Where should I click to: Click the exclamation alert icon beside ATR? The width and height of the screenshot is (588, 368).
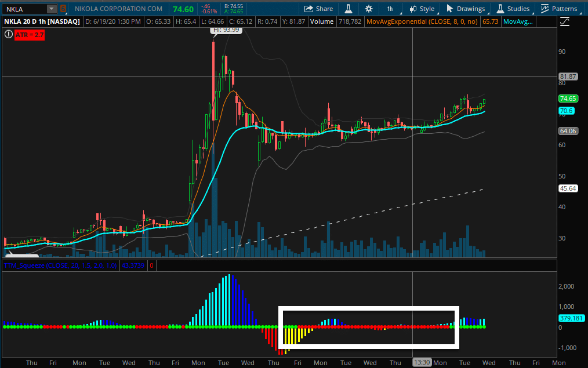(8, 35)
